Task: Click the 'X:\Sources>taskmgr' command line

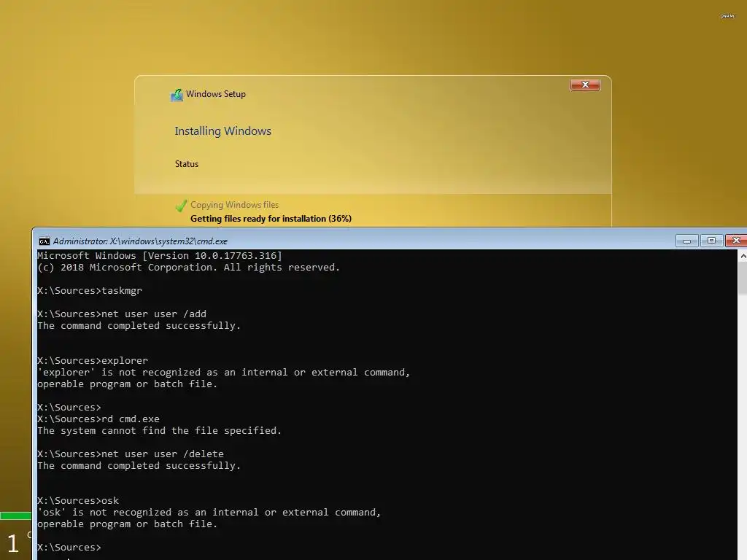Action: click(90, 291)
